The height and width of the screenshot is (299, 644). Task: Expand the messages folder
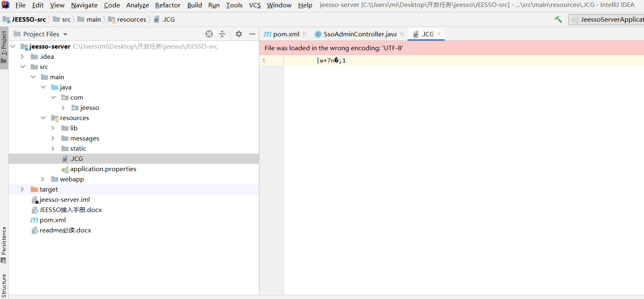[53, 138]
